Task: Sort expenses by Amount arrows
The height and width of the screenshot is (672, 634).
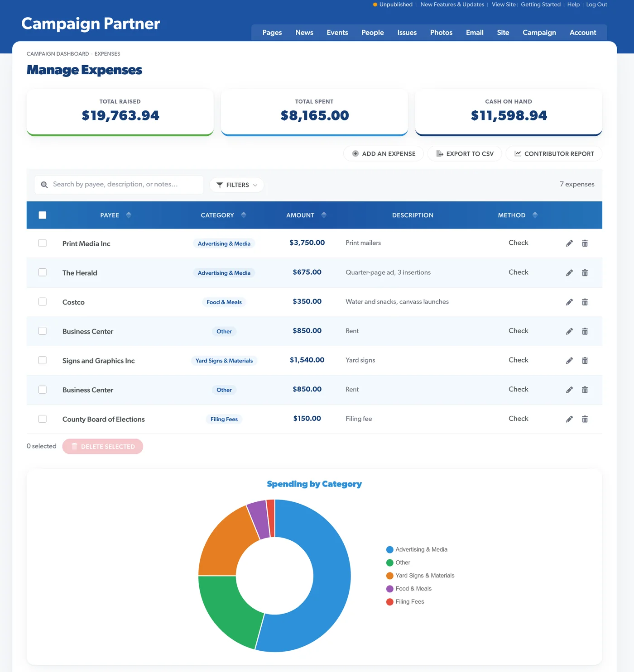Action: [324, 215]
